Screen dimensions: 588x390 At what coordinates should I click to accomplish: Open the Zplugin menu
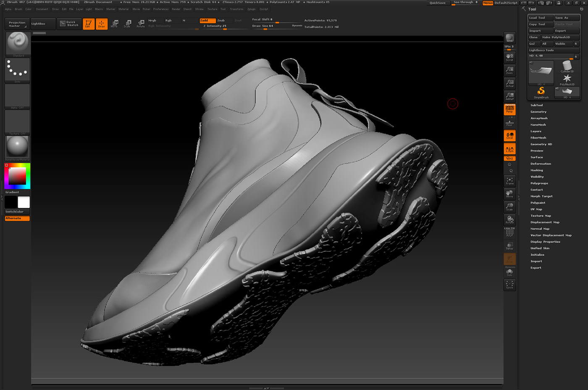click(x=251, y=9)
